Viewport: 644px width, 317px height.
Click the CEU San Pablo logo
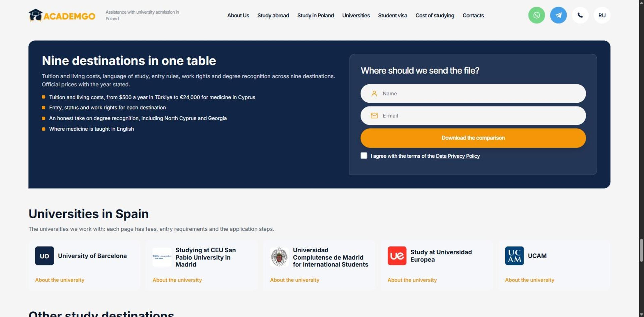click(x=162, y=257)
